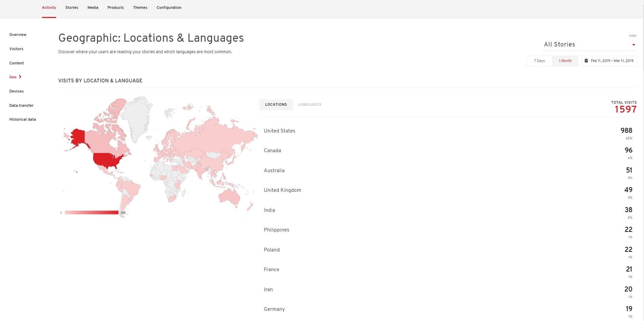Image resolution: width=644 pixels, height=321 pixels.
Task: Click the Germany row label
Action: coord(274,309)
